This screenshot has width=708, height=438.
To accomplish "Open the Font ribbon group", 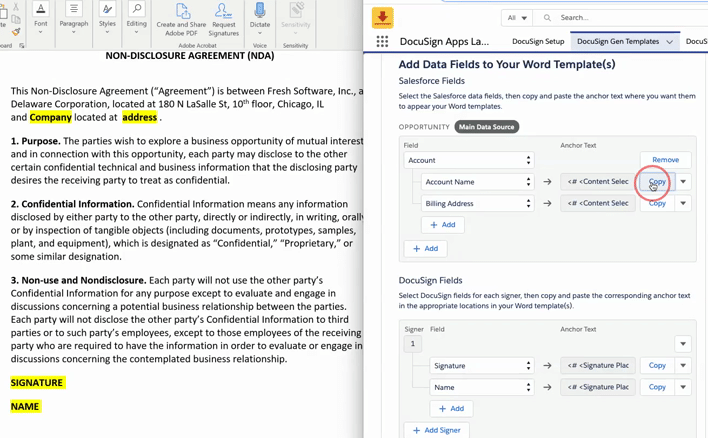I will pos(40,17).
